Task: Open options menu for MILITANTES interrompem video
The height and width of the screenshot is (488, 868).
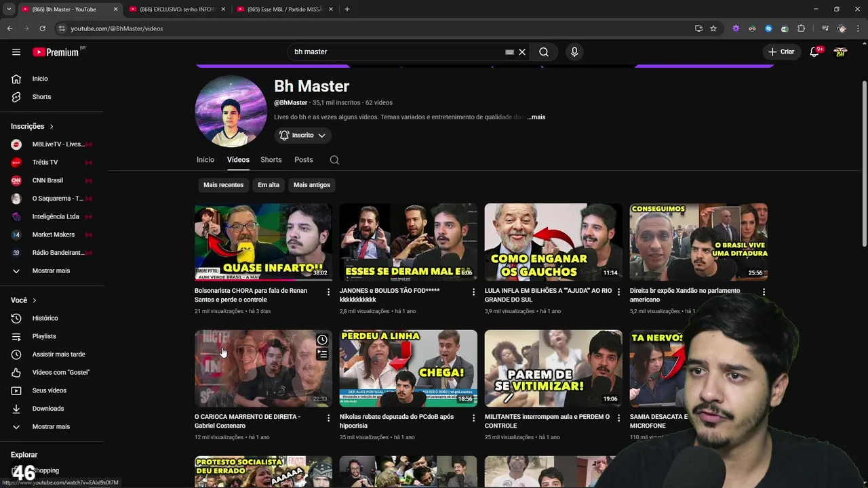Action: (x=618, y=418)
